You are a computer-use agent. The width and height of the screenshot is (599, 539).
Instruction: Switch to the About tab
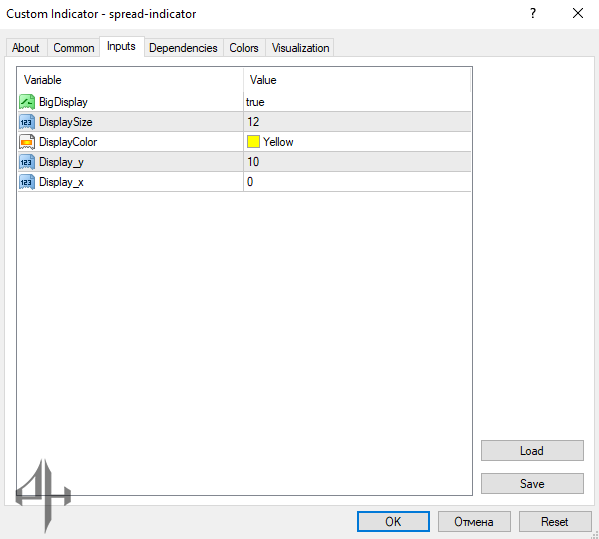(x=26, y=48)
